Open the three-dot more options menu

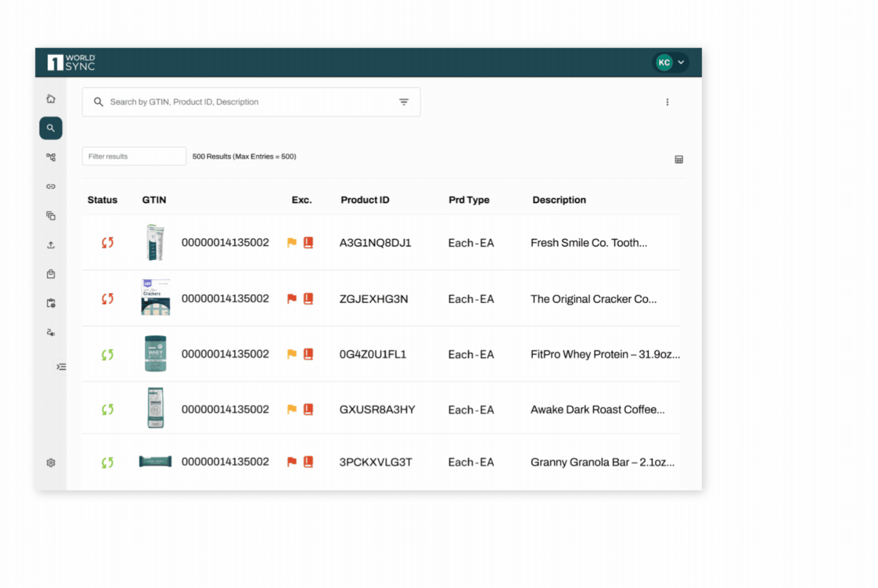pyautogui.click(x=667, y=102)
